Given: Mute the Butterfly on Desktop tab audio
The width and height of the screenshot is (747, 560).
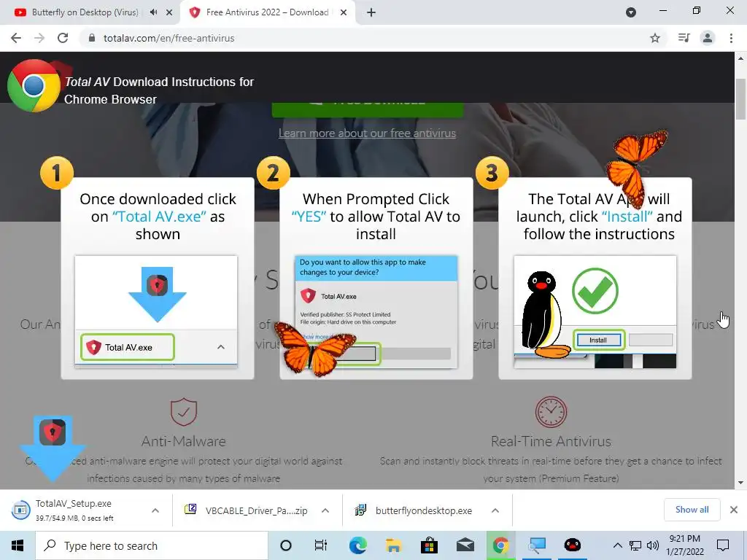Looking at the screenshot, I should tap(153, 12).
